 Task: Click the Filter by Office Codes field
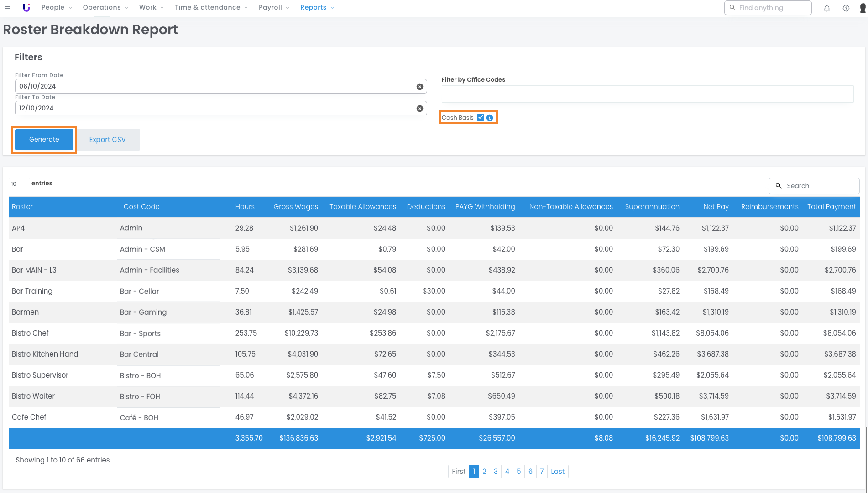[x=647, y=94]
